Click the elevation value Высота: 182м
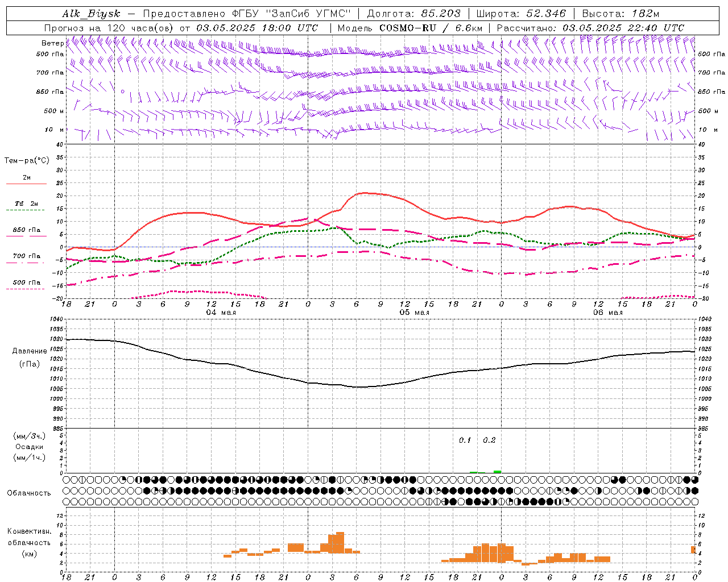Viewport: 728px width, 582px height. [x=621, y=14]
